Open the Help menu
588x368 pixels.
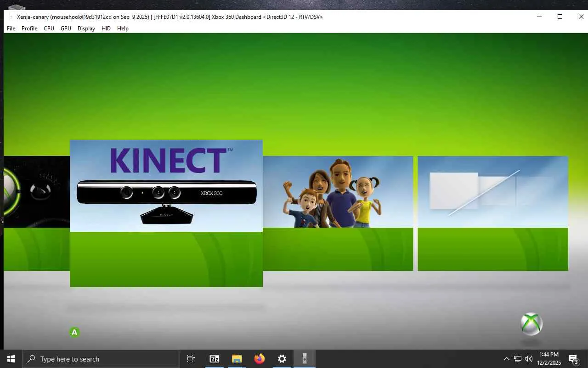[123, 29]
